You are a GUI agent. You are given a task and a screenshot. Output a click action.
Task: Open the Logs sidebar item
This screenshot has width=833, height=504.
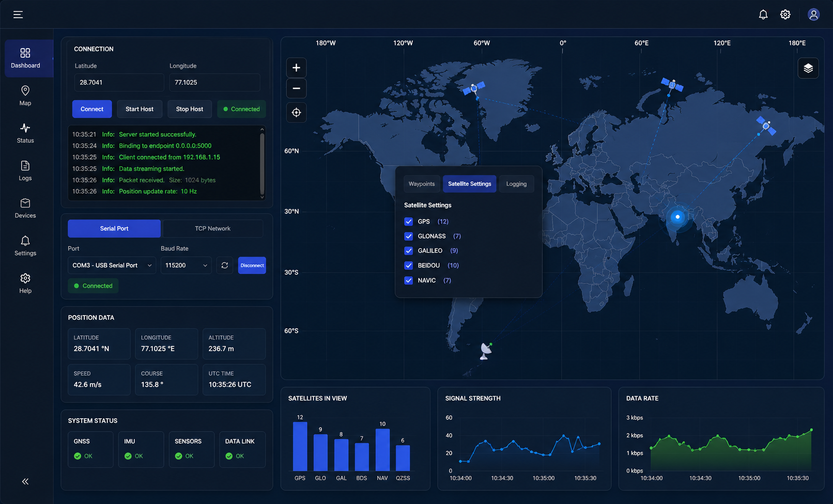(25, 171)
